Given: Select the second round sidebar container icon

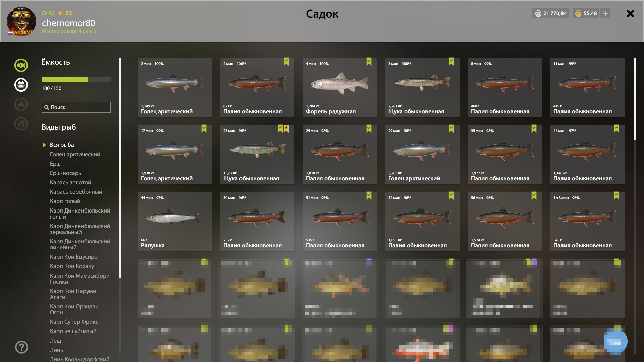Looking at the screenshot, I should [x=21, y=85].
